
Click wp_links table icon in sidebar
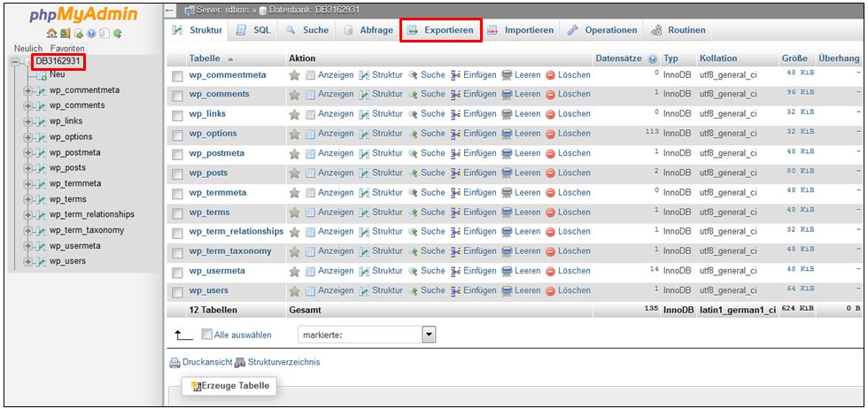click(42, 121)
